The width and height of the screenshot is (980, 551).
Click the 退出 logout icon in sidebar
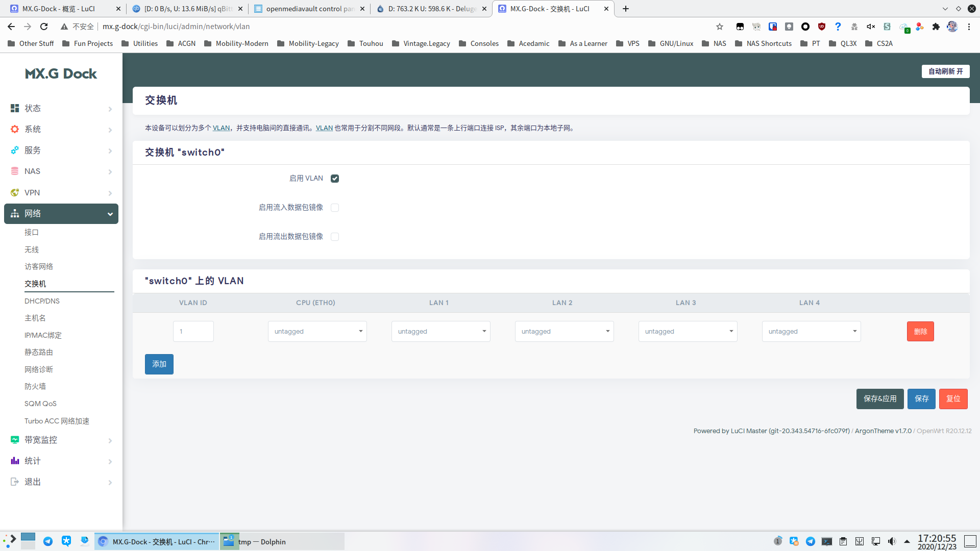(x=14, y=481)
